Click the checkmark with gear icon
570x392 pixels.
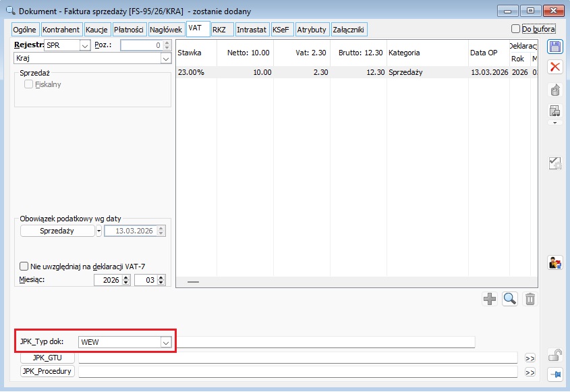pos(554,163)
